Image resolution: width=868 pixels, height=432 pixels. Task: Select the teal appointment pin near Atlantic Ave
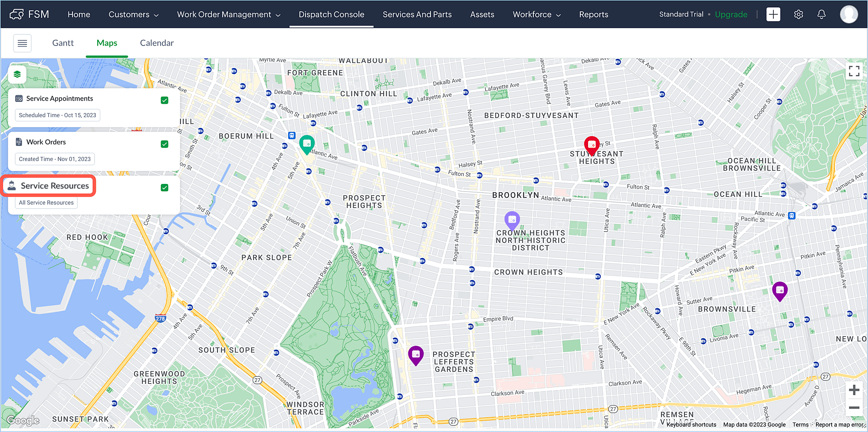pos(307,144)
